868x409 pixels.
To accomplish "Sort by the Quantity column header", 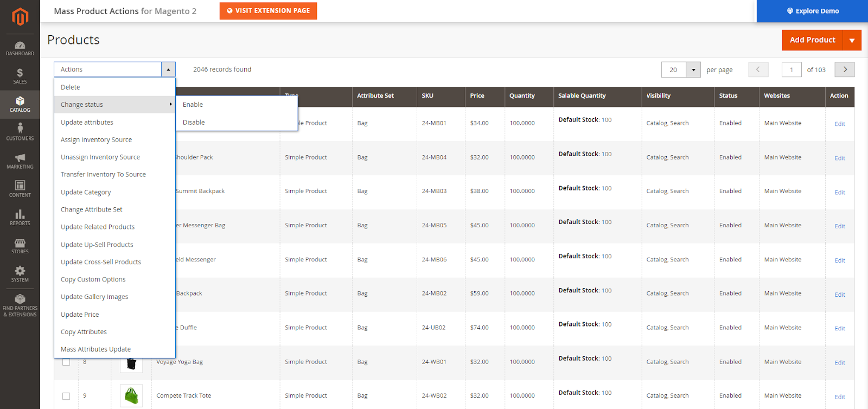I will coord(529,96).
